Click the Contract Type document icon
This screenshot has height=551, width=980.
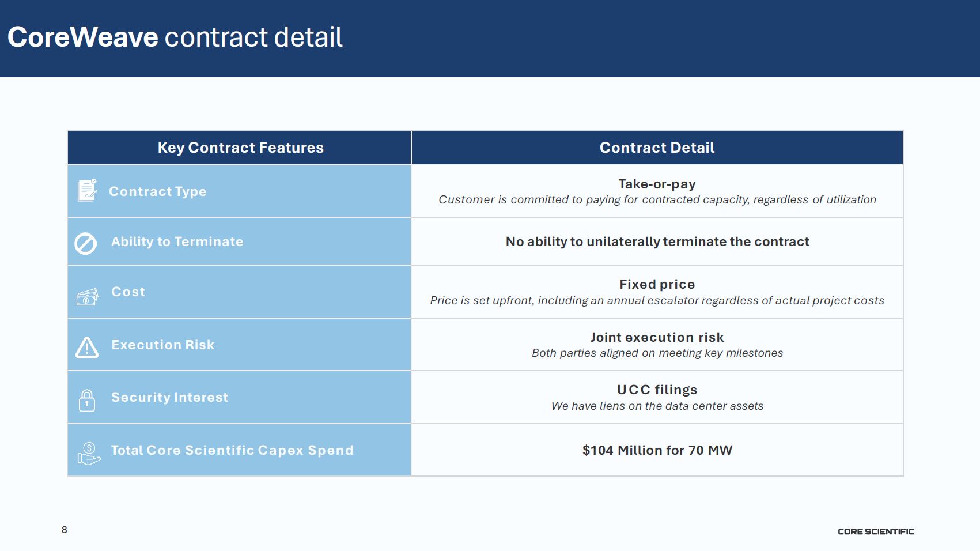click(x=87, y=190)
